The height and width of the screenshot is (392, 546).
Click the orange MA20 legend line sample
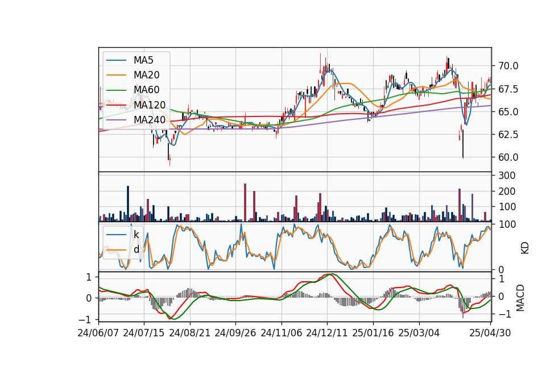click(116, 76)
